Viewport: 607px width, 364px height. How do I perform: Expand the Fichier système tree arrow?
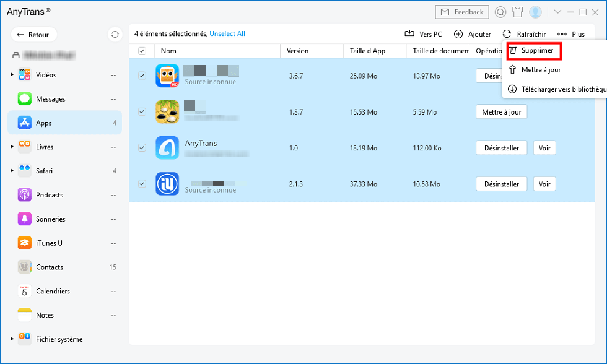tap(12, 339)
